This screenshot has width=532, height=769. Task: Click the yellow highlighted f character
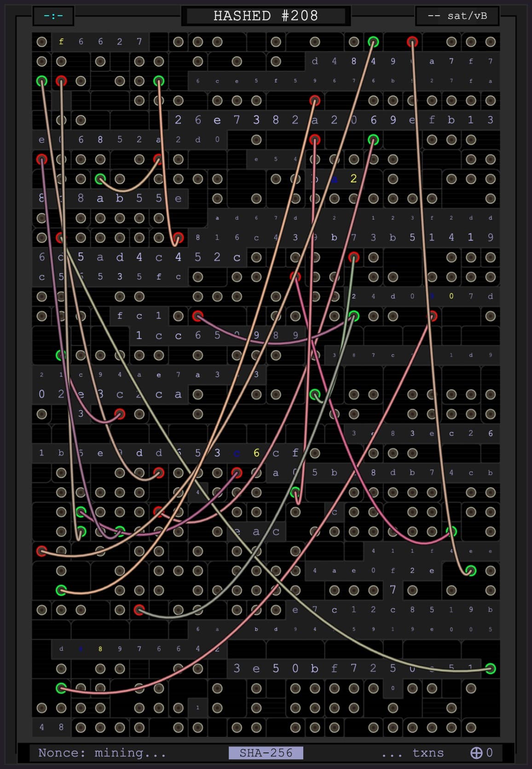pyautogui.click(x=61, y=41)
